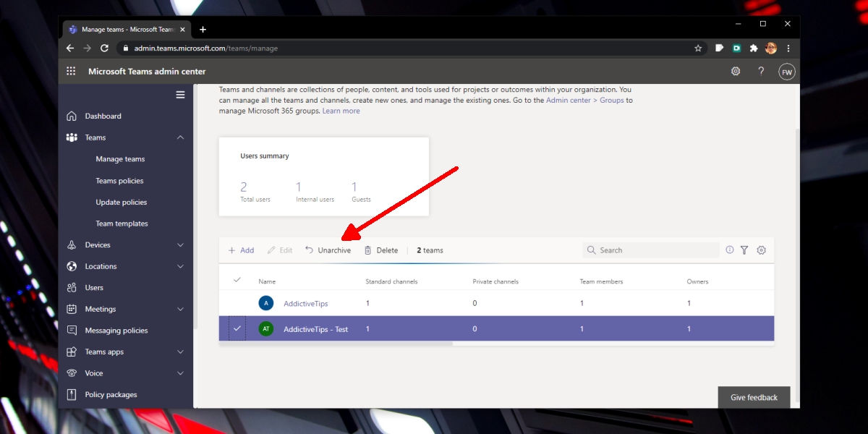Bookmark this page with star icon
Image resolution: width=868 pixels, height=434 pixels.
[x=698, y=48]
